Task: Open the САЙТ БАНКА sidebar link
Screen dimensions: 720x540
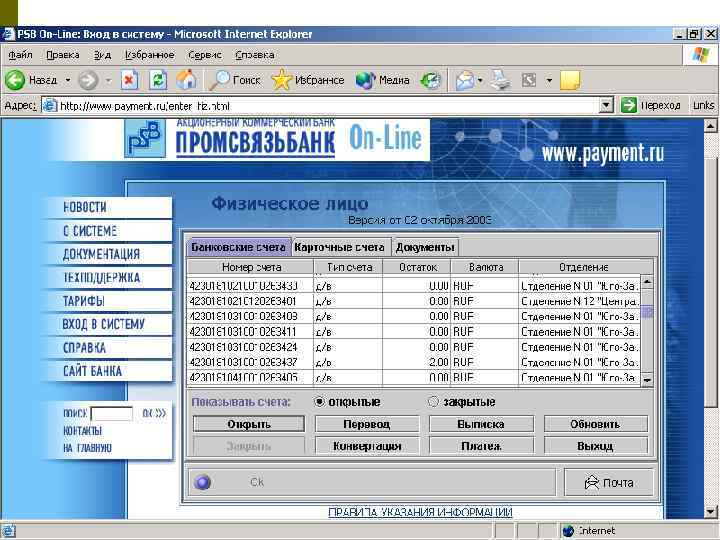Action: pyautogui.click(x=92, y=371)
